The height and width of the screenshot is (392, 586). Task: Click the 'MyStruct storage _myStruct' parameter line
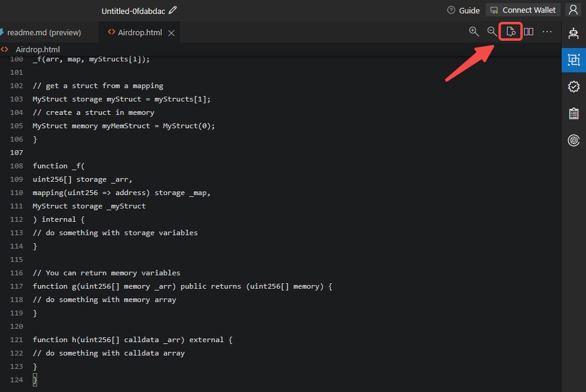89,206
